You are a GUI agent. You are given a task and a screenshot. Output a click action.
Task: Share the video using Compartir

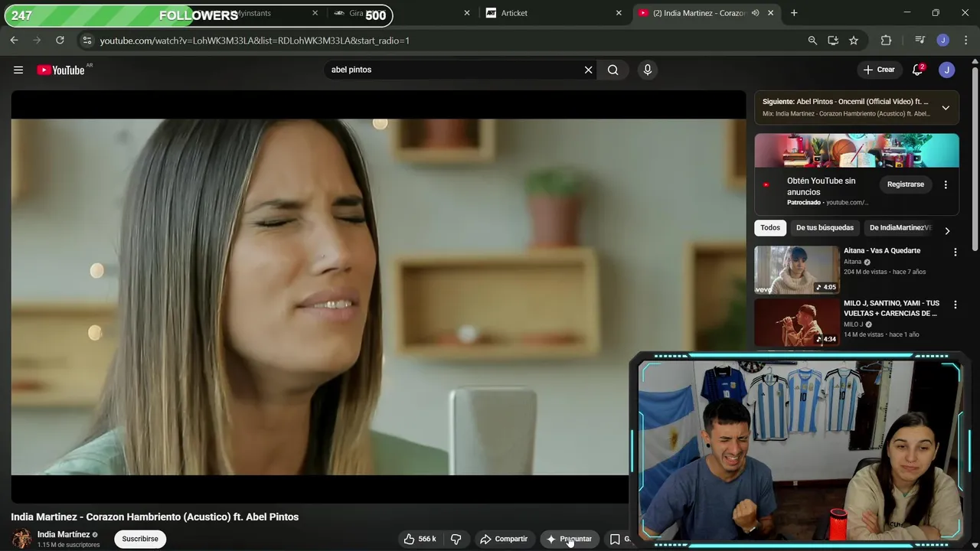(504, 539)
